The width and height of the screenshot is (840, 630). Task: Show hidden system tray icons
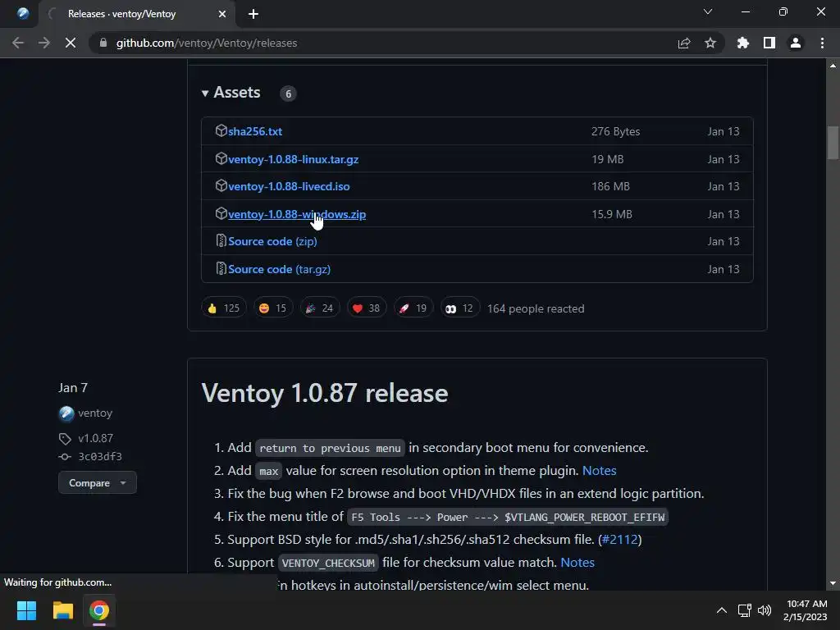(x=722, y=610)
